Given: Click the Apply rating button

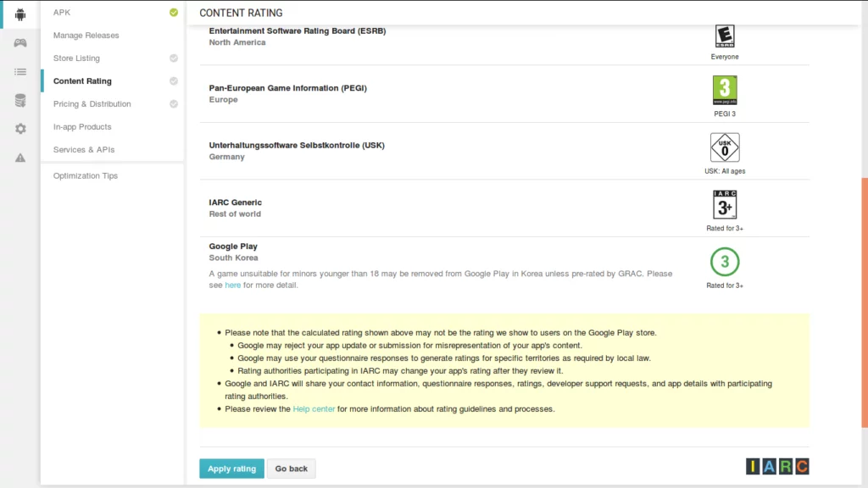Looking at the screenshot, I should tap(231, 468).
